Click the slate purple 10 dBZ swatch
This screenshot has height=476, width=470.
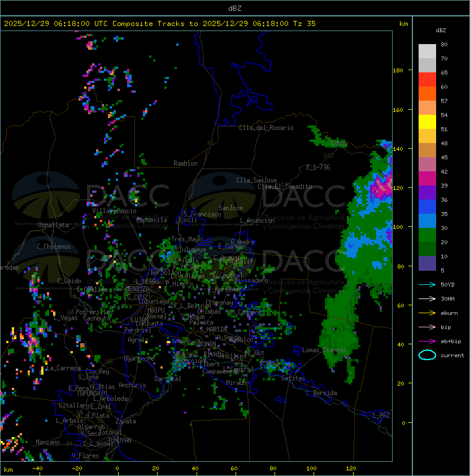[427, 263]
